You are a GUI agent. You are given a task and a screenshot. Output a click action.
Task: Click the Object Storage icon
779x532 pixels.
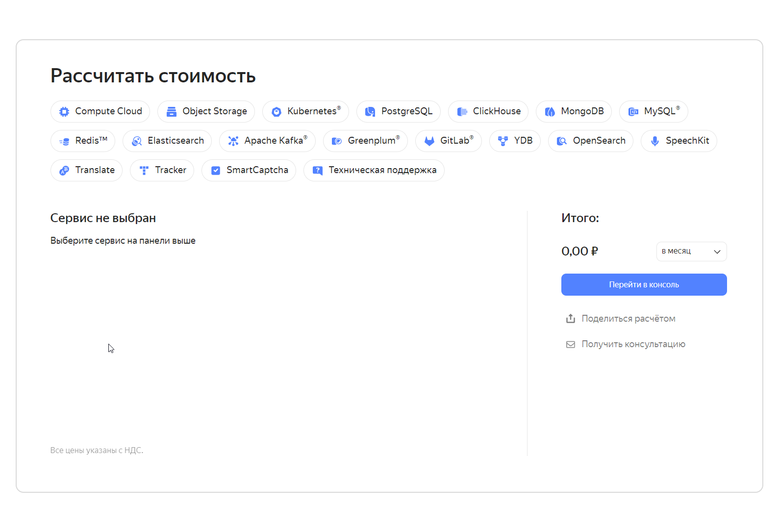click(x=172, y=112)
